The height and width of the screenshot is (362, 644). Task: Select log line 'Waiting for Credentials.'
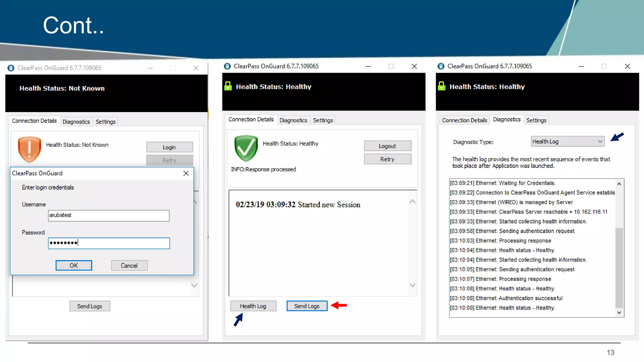(x=502, y=183)
